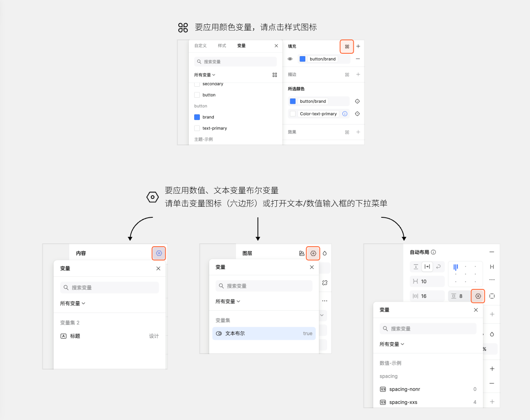Click the style icon in the 效果 section
The image size is (530, 420).
click(x=347, y=132)
